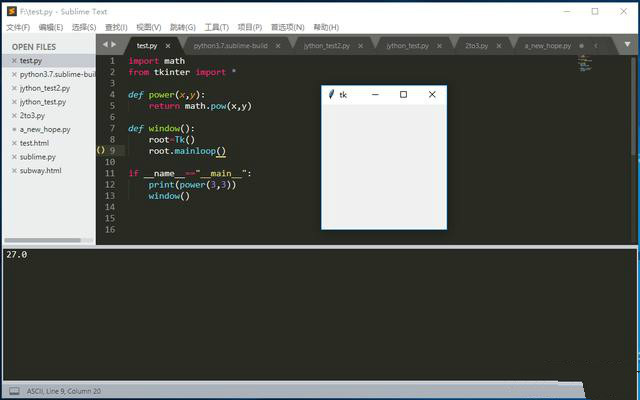The image size is (640, 400).
Task: Maximize the tk window
Action: point(403,94)
